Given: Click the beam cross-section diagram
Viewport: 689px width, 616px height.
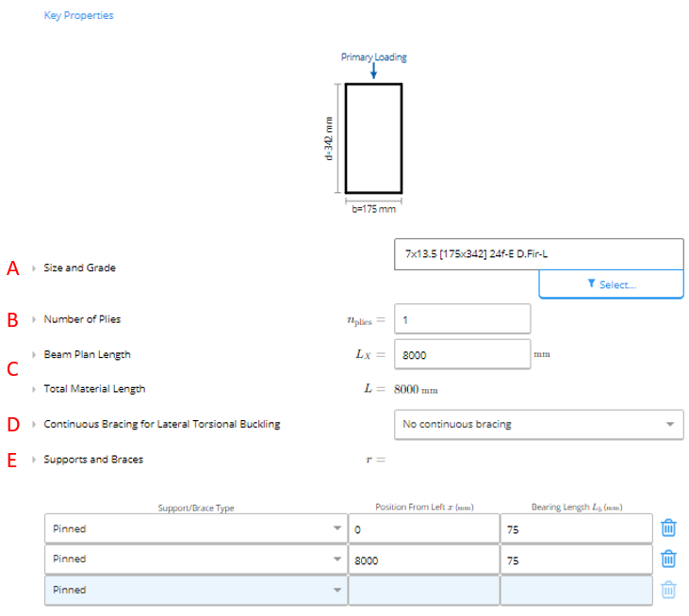Looking at the screenshot, I should 373,138.
